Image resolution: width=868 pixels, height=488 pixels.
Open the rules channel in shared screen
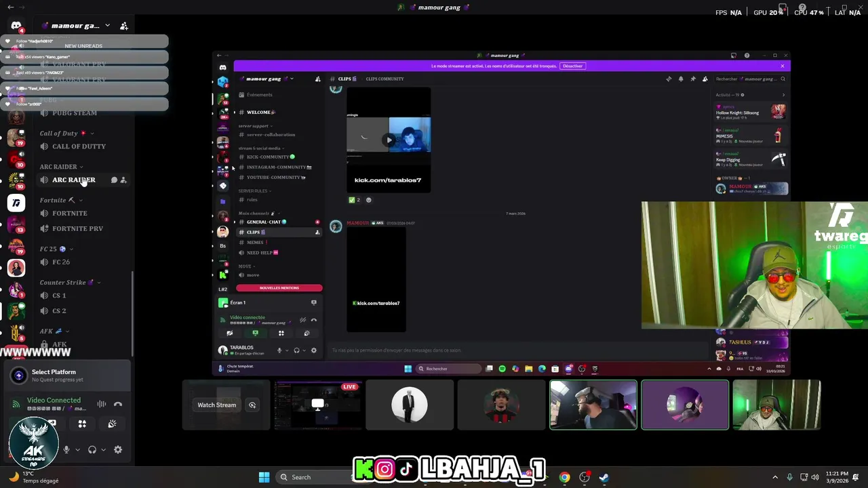252,200
